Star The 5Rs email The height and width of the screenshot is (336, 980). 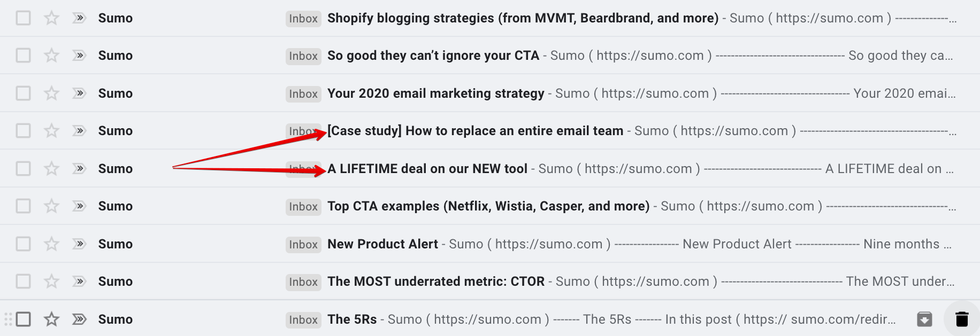tap(51, 319)
